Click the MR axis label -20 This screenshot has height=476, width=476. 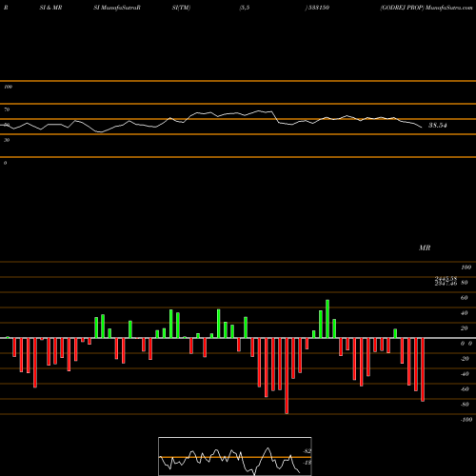coord(465,359)
